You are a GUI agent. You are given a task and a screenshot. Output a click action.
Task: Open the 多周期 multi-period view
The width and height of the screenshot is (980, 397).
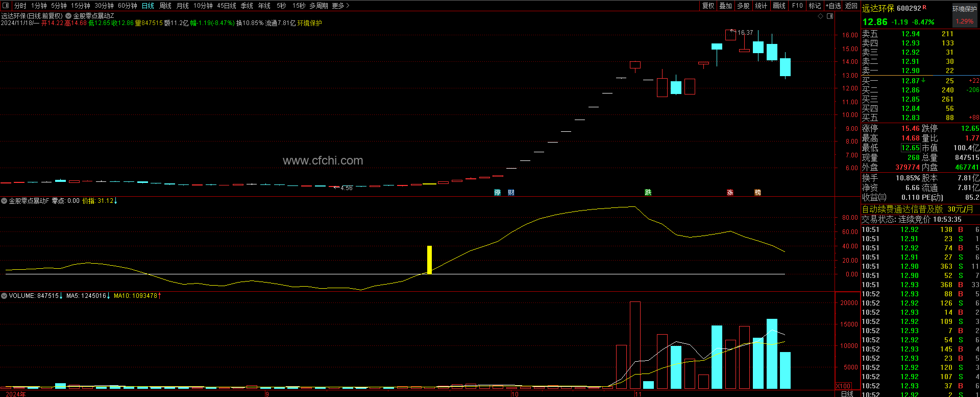coord(318,6)
